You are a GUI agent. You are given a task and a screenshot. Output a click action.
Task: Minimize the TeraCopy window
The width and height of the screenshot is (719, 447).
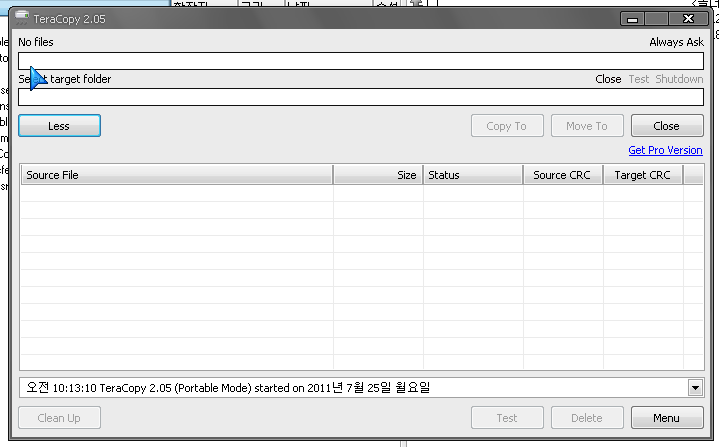point(632,19)
